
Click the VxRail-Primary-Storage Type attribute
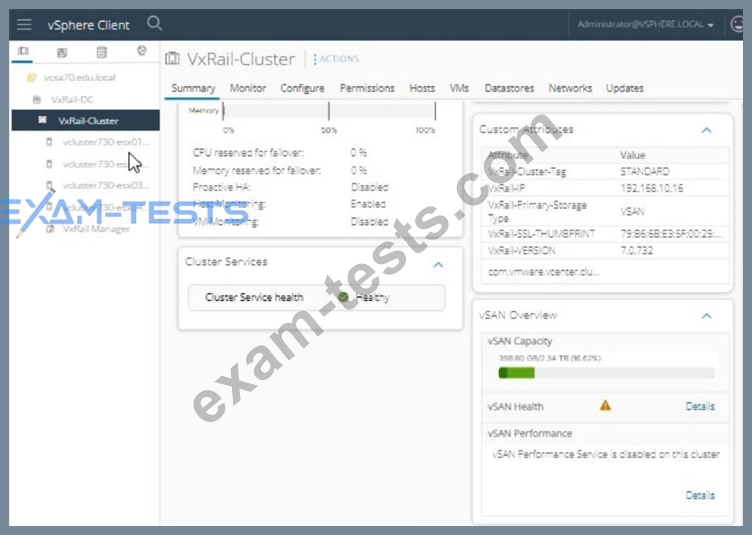(537, 211)
